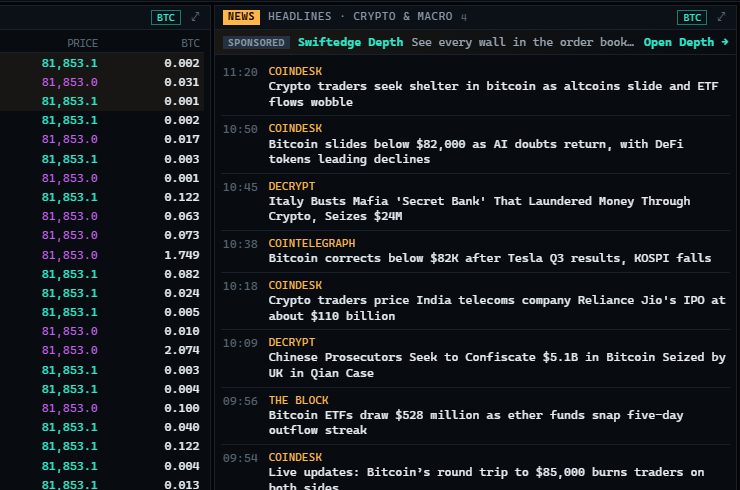Select the trade row with amount 0.024
740x490 pixels.
pos(102,293)
